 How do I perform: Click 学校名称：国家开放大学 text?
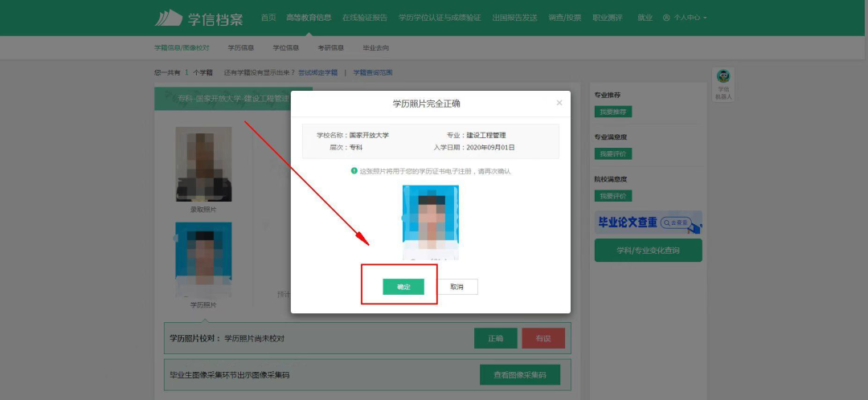click(x=353, y=135)
